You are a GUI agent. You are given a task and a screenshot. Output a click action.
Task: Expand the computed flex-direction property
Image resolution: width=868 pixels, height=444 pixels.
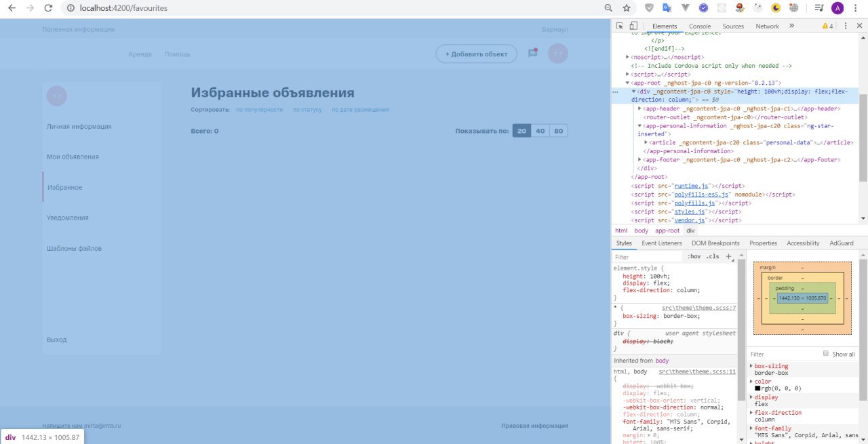click(751, 413)
